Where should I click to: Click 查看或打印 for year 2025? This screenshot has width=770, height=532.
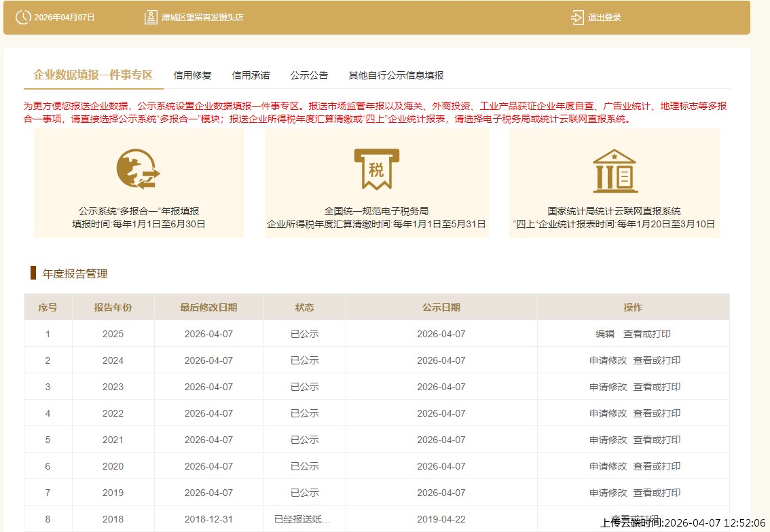click(x=646, y=333)
